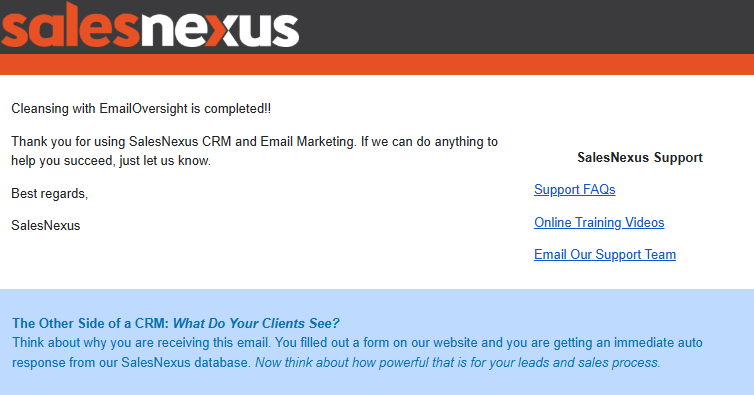The width and height of the screenshot is (754, 395).
Task: Follow the Email Our Support Team link
Action: tap(605, 255)
